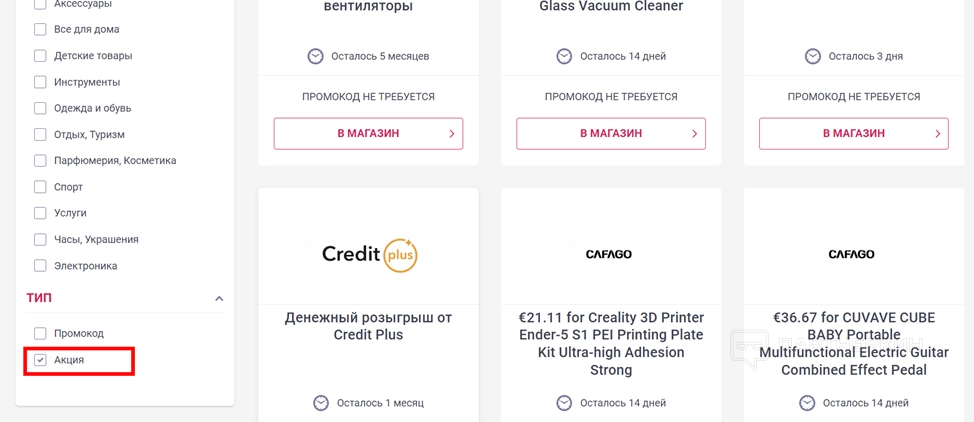Click the arrow on the first "В магазин" button
This screenshot has height=422, width=974.
[x=452, y=134]
